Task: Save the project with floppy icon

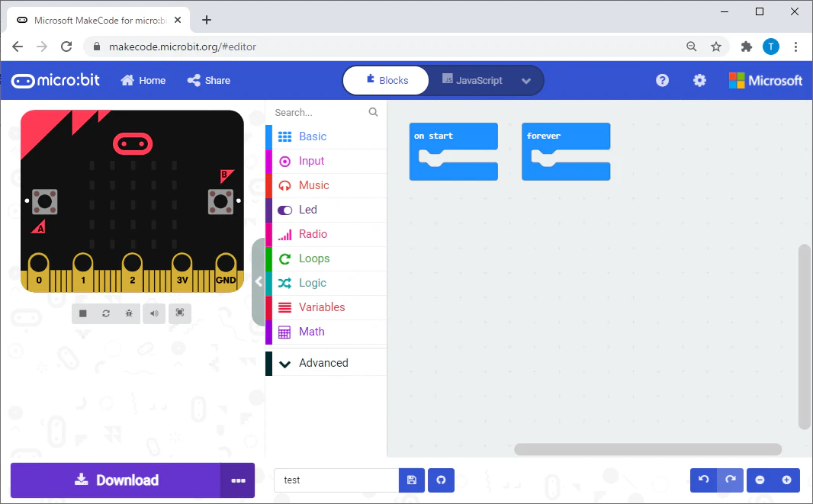Action: coord(412,480)
